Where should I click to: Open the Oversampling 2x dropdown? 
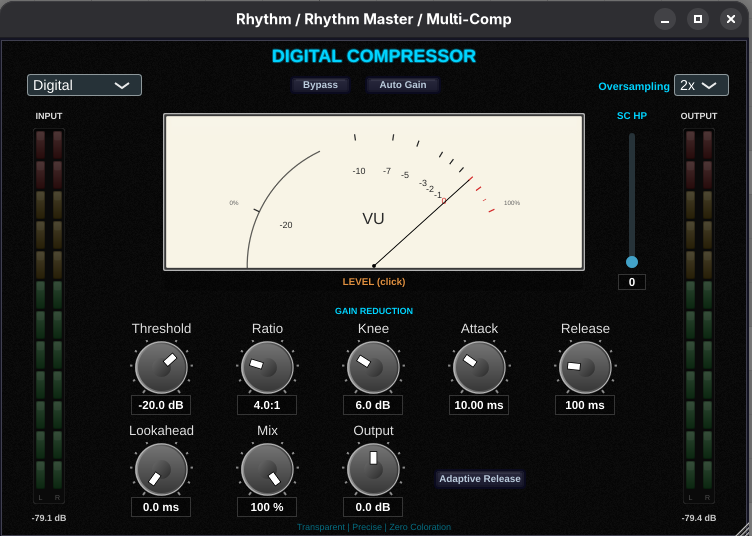(x=701, y=85)
